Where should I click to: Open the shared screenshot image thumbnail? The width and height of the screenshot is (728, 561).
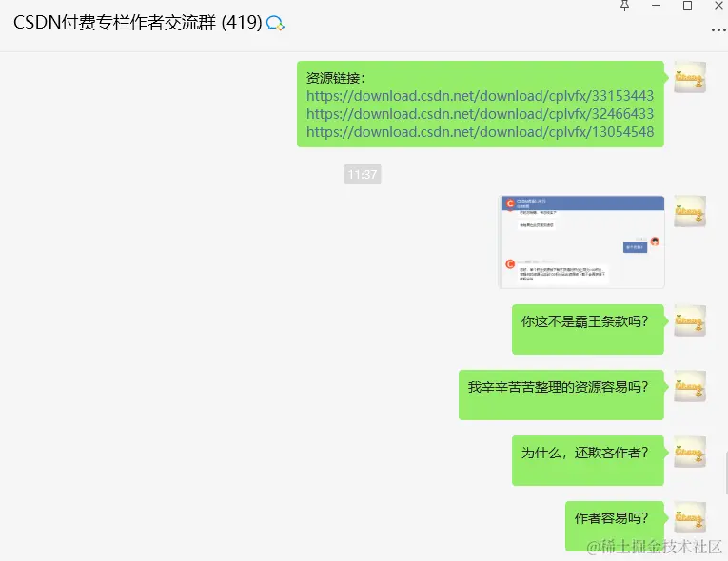pos(581,242)
